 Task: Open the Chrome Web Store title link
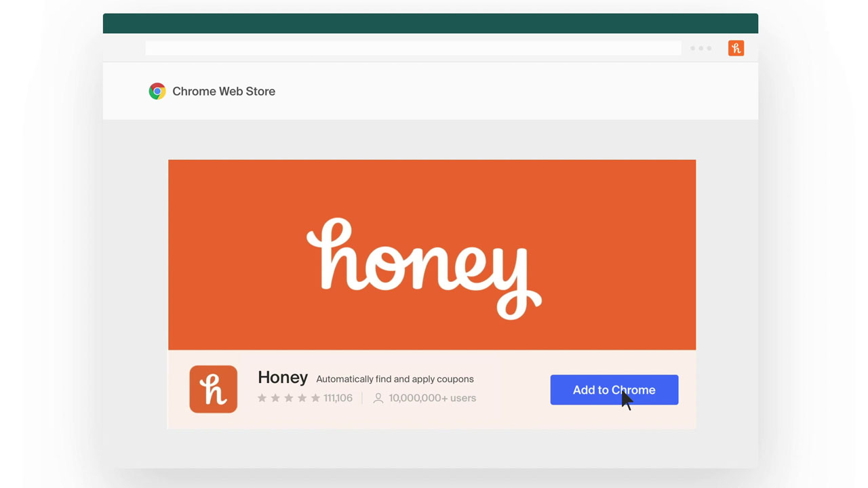223,91
